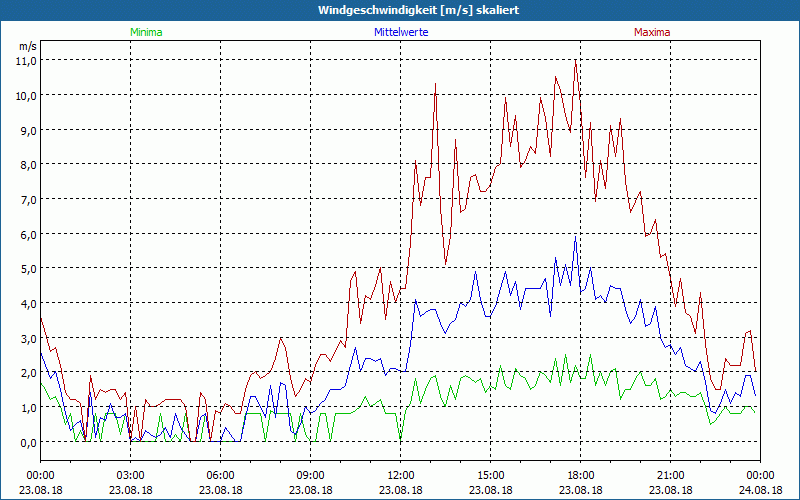The height and width of the screenshot is (500, 800).
Task: Click the highest blue Mittelwerte peak near 18:00
Action: 575,238
